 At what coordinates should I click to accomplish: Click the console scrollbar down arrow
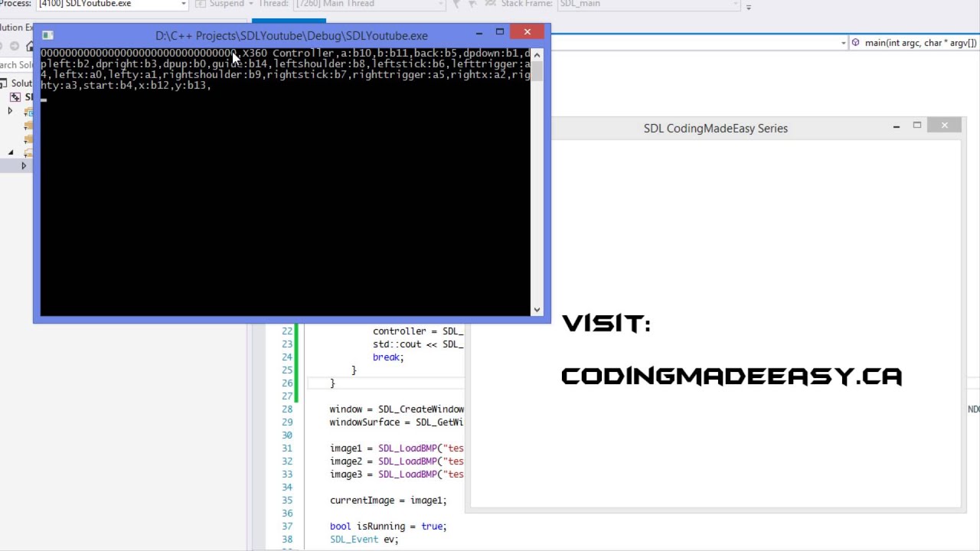tap(537, 310)
